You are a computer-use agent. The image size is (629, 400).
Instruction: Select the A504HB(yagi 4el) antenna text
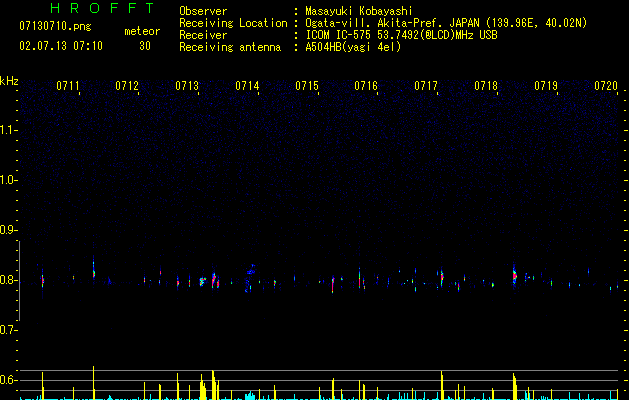(353, 47)
